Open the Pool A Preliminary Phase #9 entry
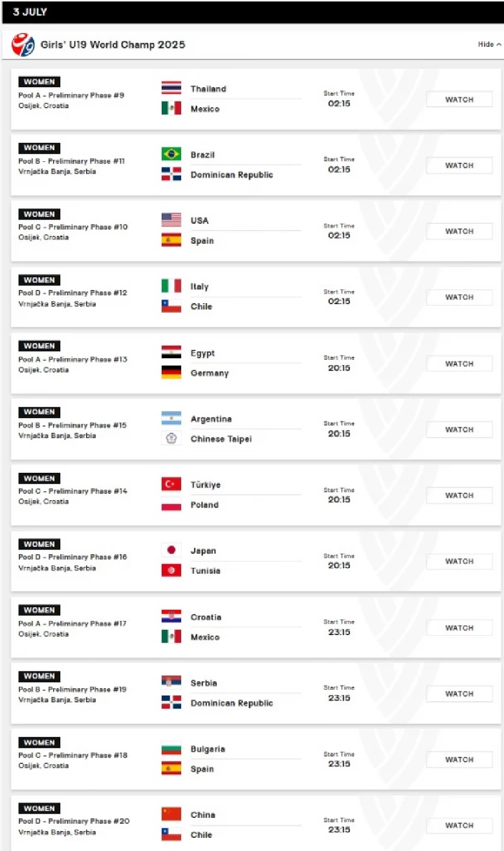The image size is (504, 851). click(x=71, y=95)
